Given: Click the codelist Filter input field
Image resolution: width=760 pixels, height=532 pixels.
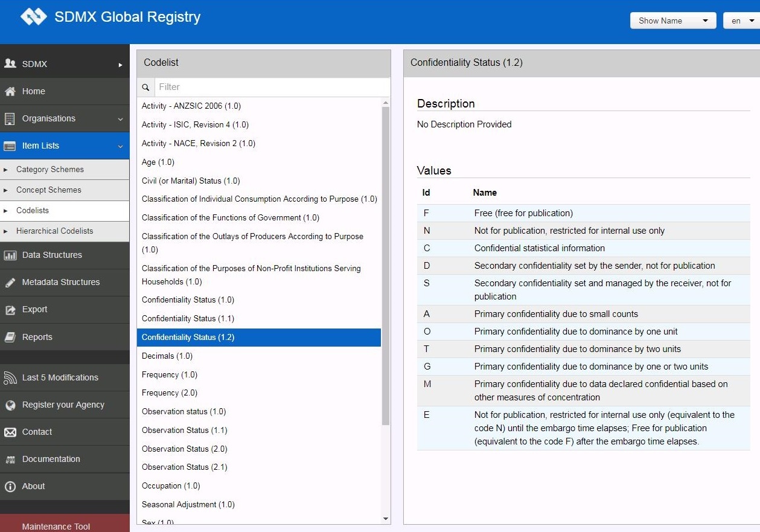Looking at the screenshot, I should pos(272,87).
